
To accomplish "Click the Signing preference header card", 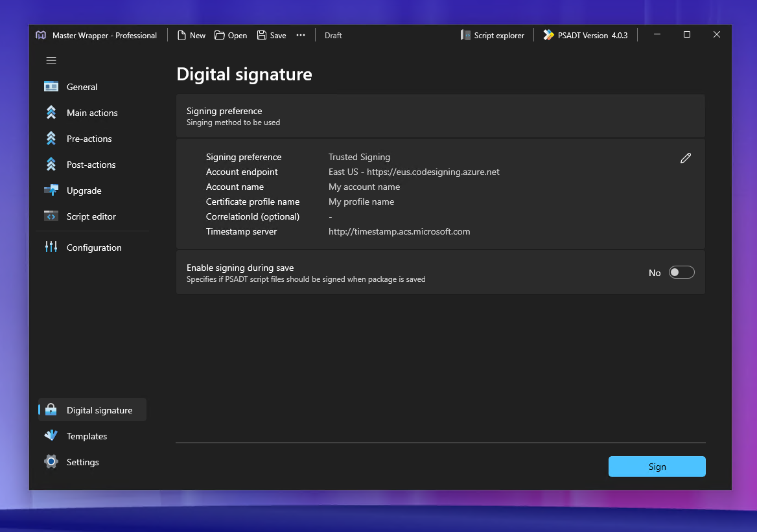I will (x=440, y=116).
